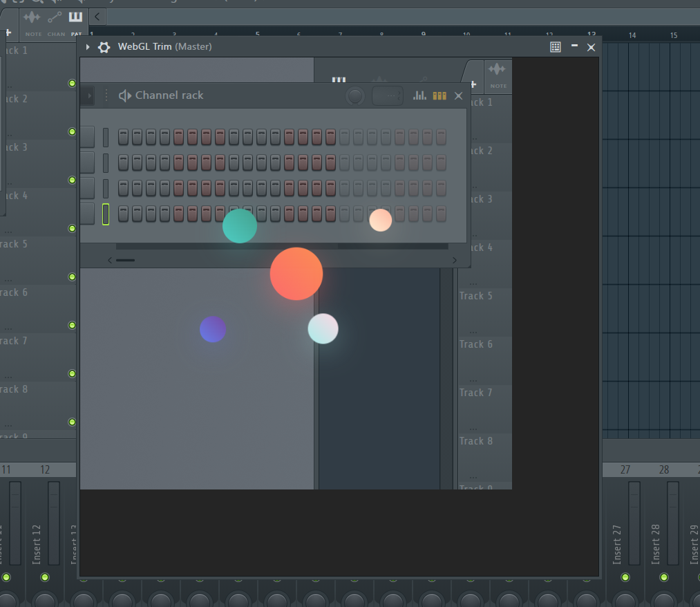Screen dimensions: 700x607
Task: Click the speaker icon beside Channel rack title
Action: pos(124,95)
